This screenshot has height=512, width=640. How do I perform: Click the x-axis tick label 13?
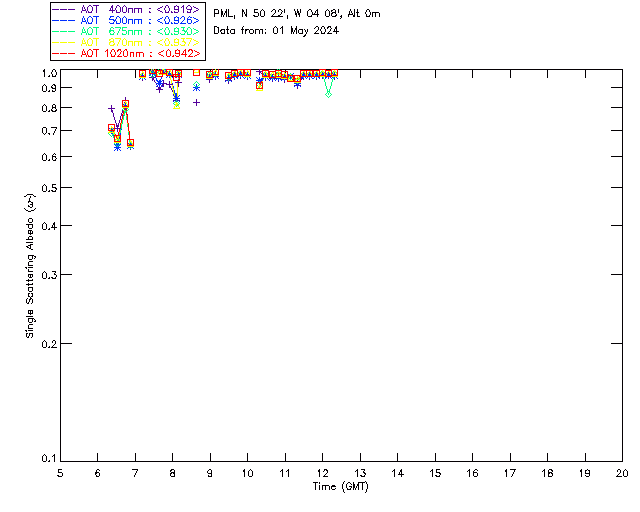pyautogui.click(x=360, y=473)
